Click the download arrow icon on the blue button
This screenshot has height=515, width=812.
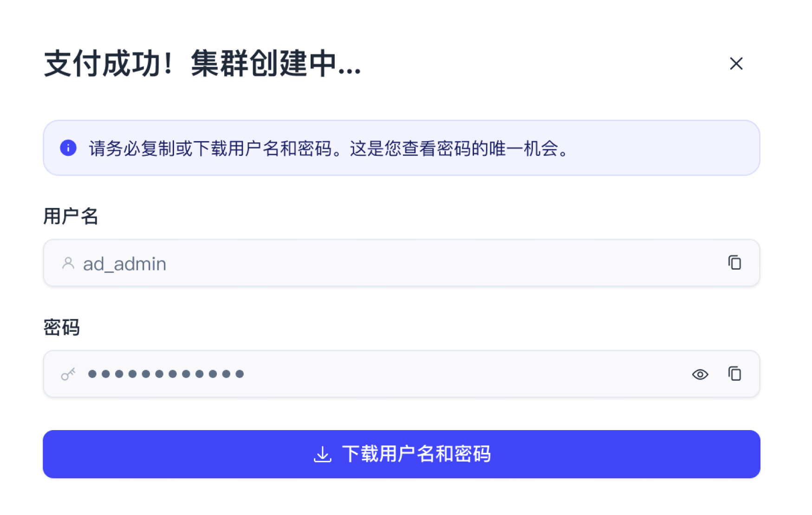323,454
